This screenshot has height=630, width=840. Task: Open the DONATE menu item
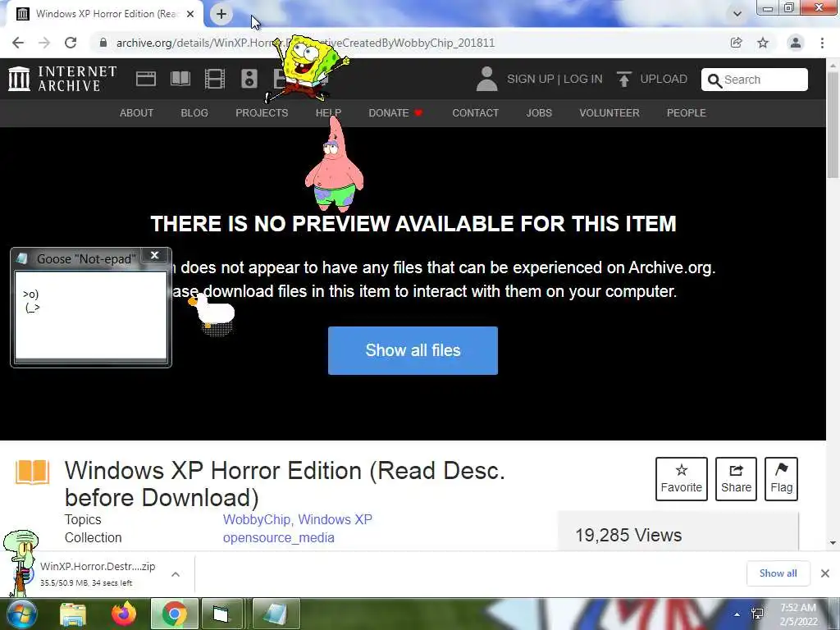395,113
